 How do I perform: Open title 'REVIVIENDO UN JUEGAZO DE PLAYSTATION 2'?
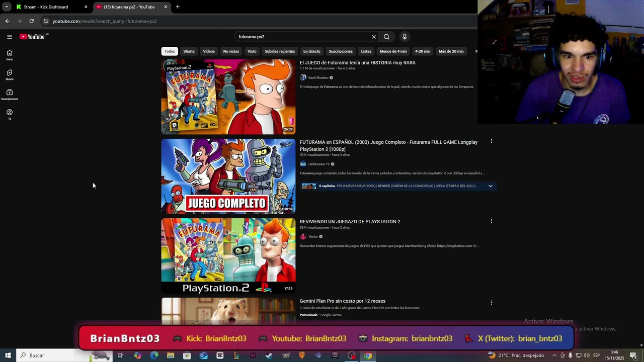point(350,222)
